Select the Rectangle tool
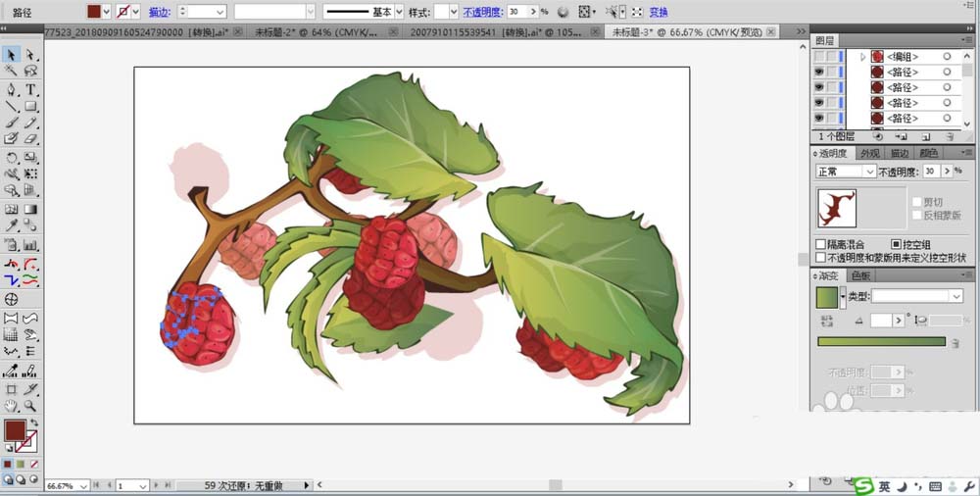The image size is (980, 496). pos(30,106)
